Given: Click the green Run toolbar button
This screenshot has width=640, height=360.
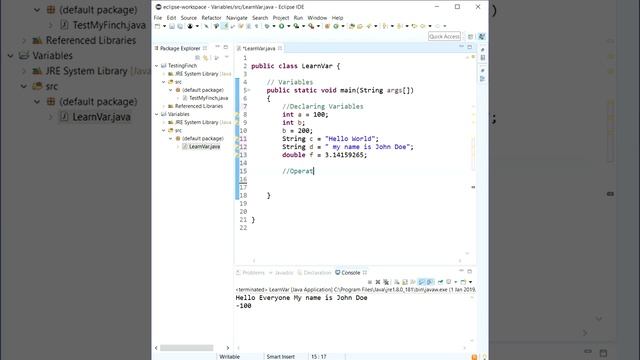Looking at the screenshot, I should (282, 26).
